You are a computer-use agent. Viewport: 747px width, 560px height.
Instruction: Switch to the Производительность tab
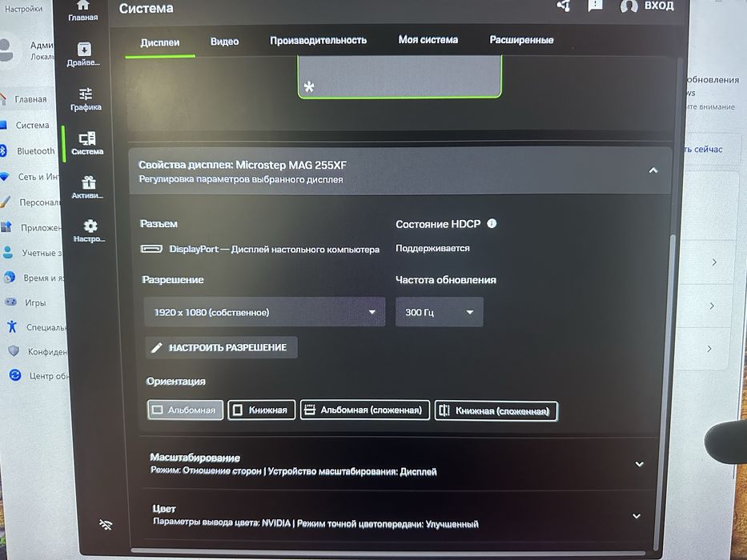[318, 41]
